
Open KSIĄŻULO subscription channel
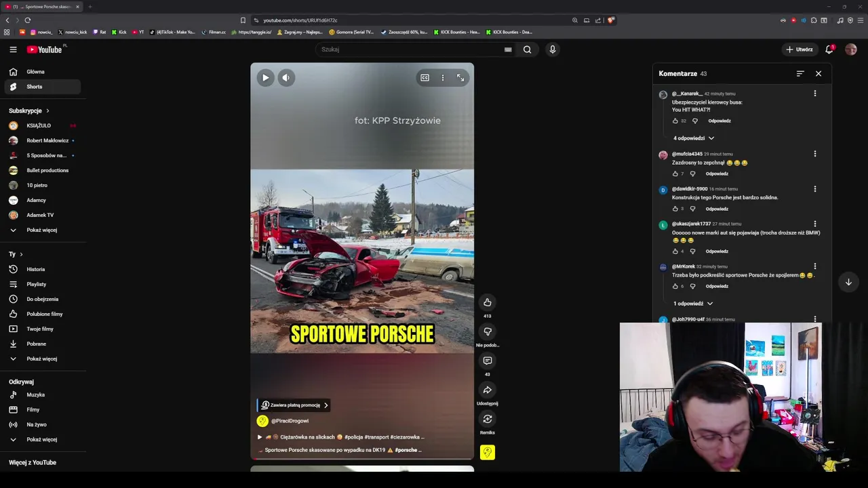click(43, 125)
